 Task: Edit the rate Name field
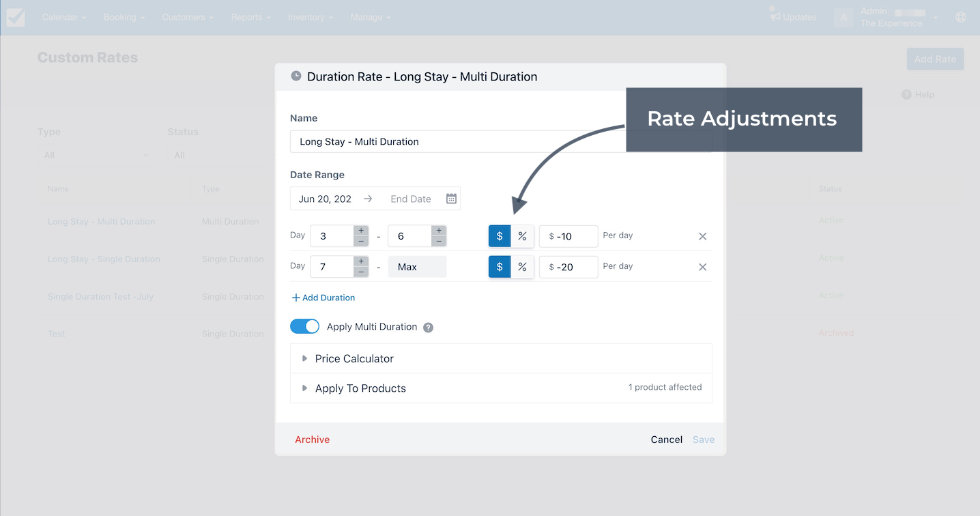pos(501,141)
